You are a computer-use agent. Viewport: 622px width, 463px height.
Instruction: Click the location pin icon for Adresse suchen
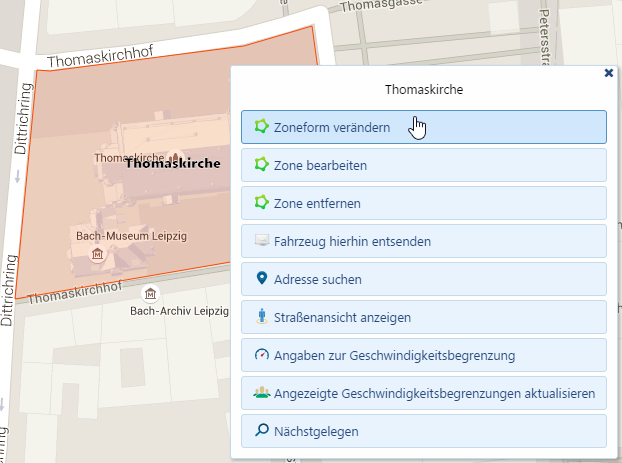tap(262, 279)
